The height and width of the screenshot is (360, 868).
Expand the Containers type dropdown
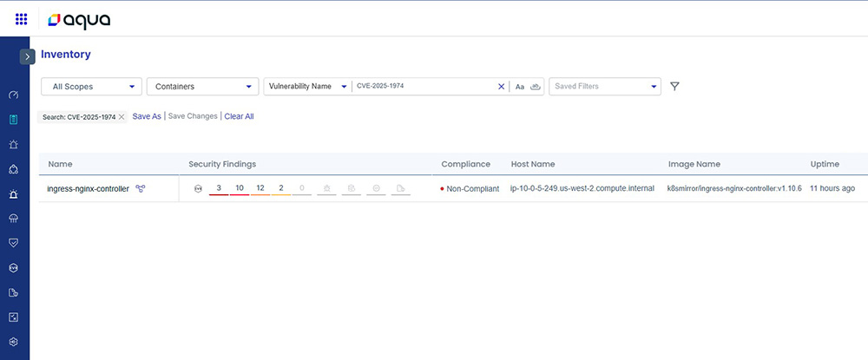click(202, 87)
